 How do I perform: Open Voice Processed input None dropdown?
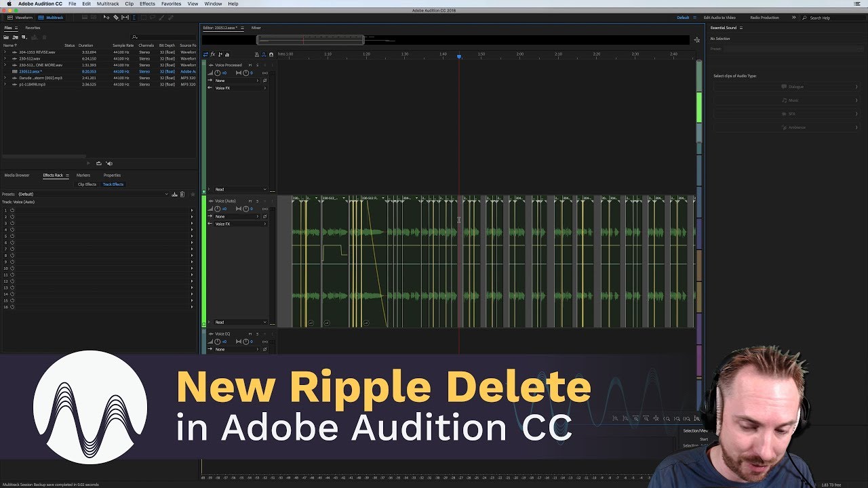[236, 81]
